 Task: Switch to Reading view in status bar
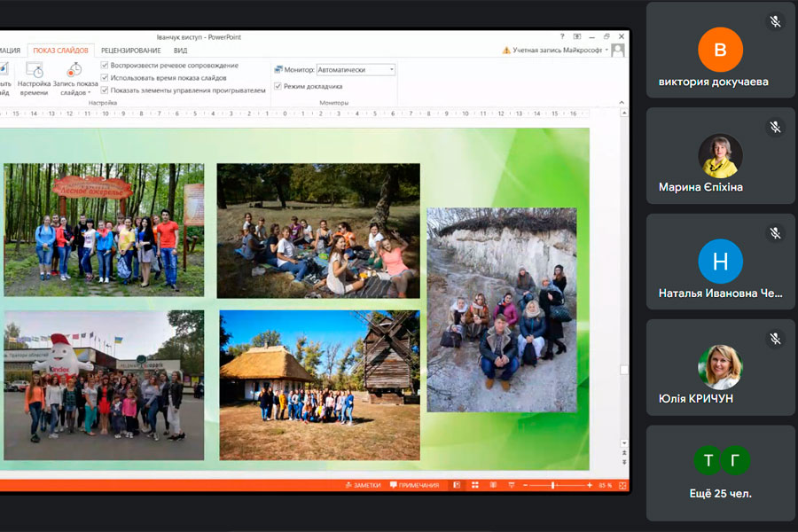tap(493, 485)
